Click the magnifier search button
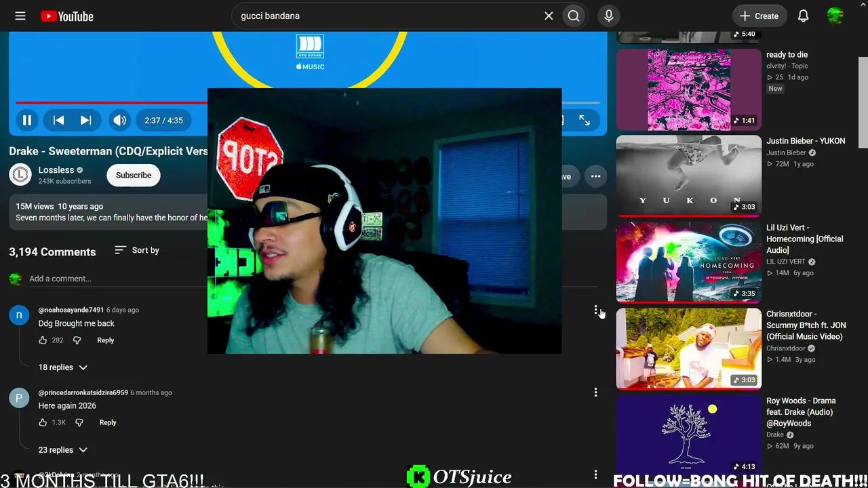 (574, 16)
